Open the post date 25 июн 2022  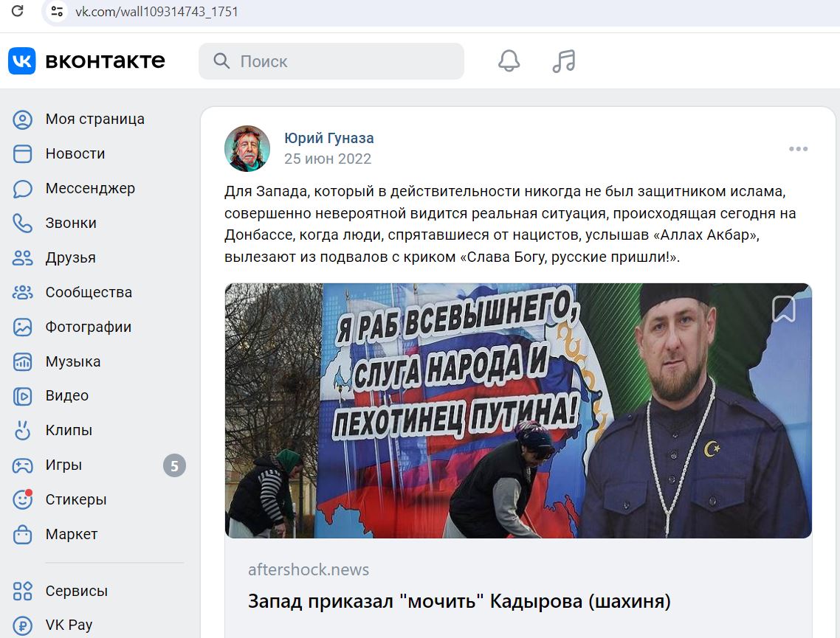pyautogui.click(x=327, y=159)
